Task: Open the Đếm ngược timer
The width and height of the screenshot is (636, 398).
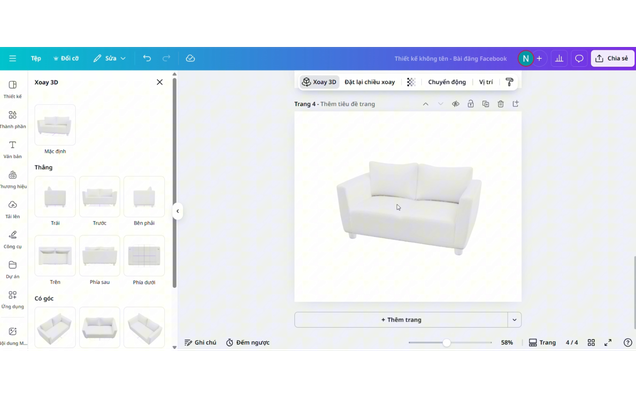Action: tap(247, 342)
